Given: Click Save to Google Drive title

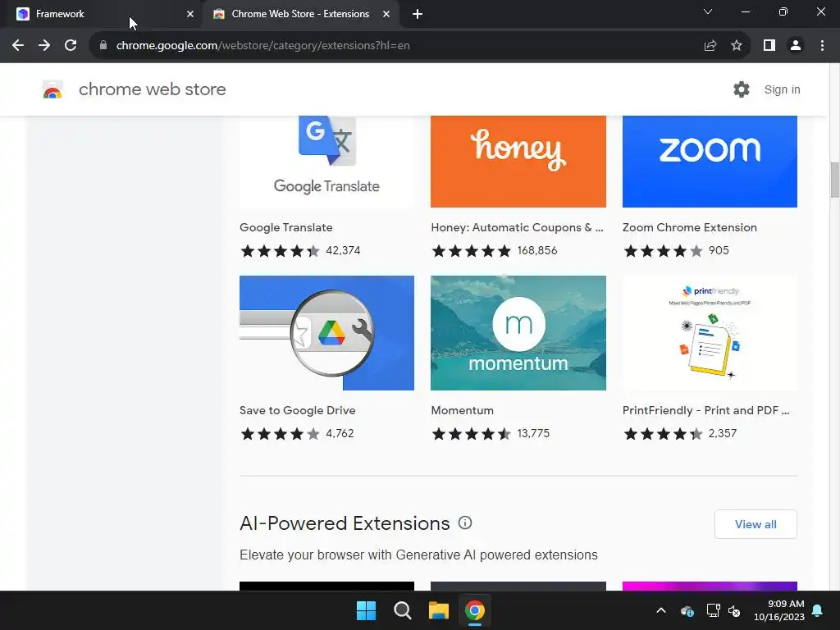Looking at the screenshot, I should pos(297,410).
